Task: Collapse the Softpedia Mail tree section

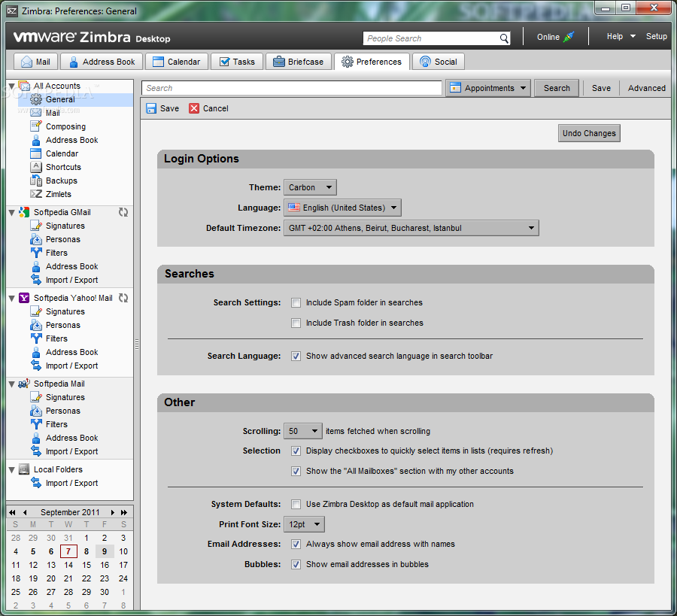Action: (11, 384)
